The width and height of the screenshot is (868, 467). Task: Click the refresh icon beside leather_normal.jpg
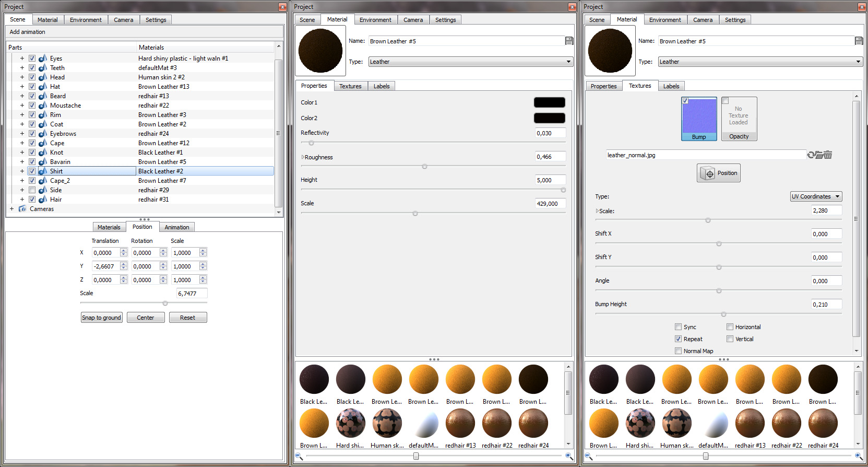[811, 155]
